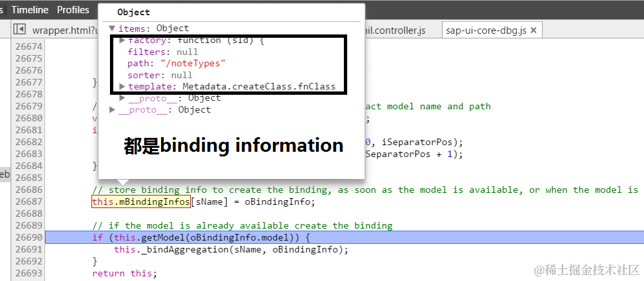This screenshot has width=644, height=281.
Task: Click line number 26693 in gutter
Action: pos(28,273)
